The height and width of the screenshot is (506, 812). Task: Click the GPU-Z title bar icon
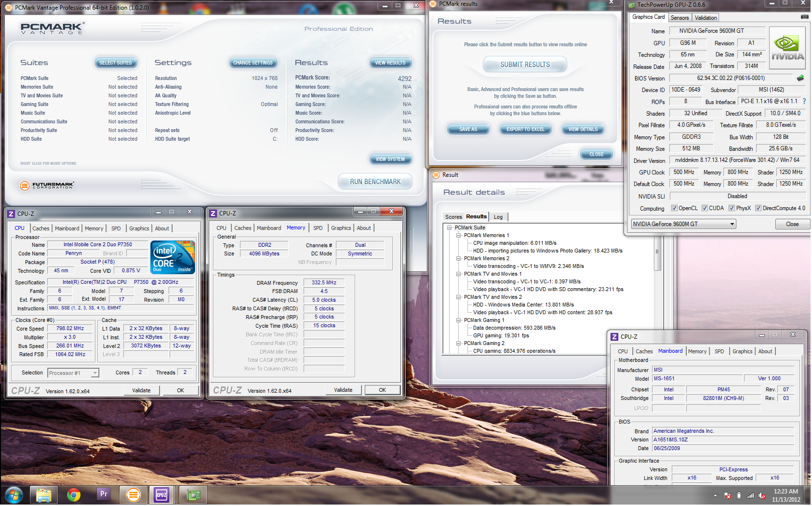click(631, 5)
